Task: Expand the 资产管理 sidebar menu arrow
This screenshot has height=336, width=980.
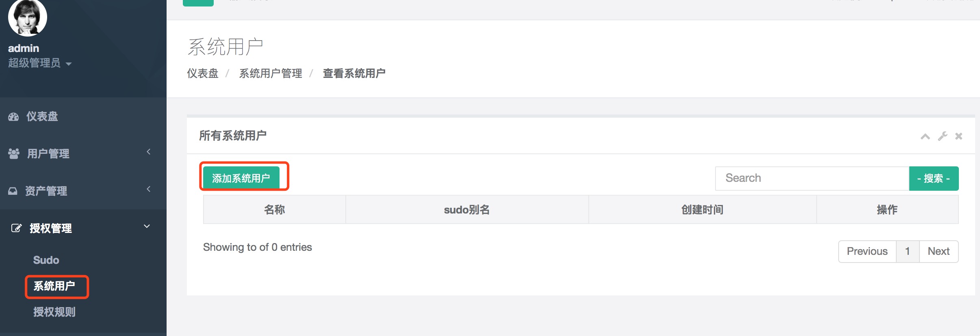Action: 149,189
